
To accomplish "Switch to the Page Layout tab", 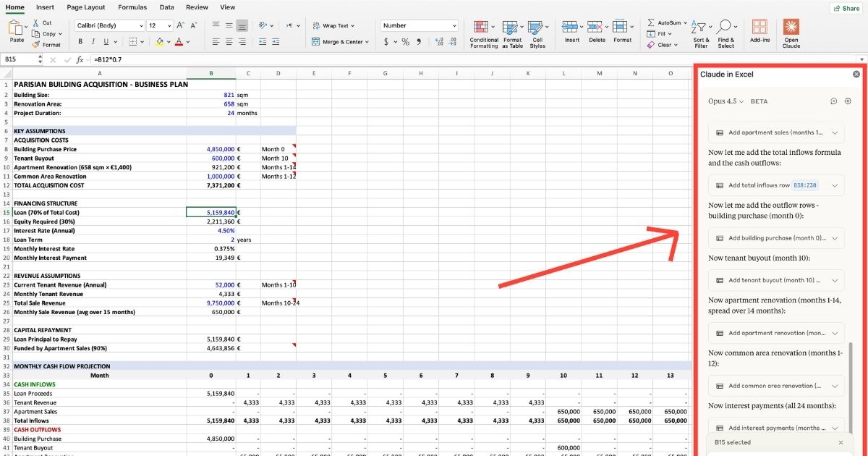I will 86,7.
